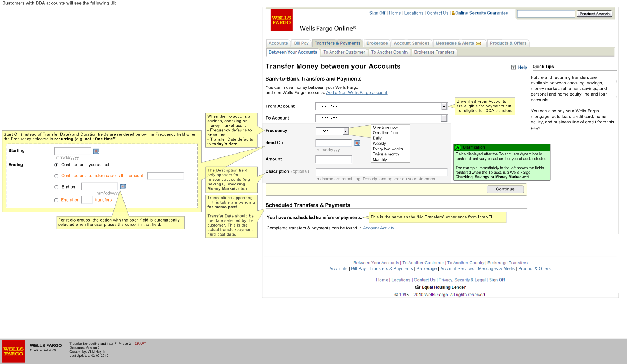Switch to the To Another Country subtab
Image resolution: width=627 pixels, height=364 pixels.
pyautogui.click(x=389, y=52)
